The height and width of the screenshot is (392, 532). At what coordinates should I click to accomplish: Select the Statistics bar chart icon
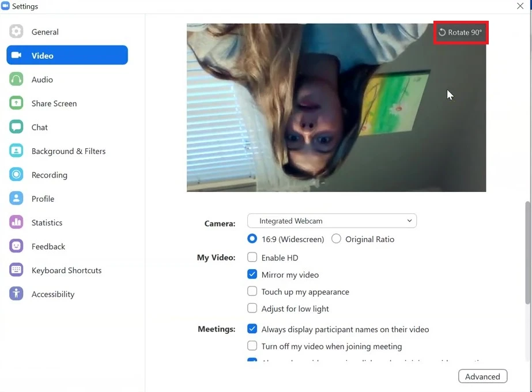16,223
